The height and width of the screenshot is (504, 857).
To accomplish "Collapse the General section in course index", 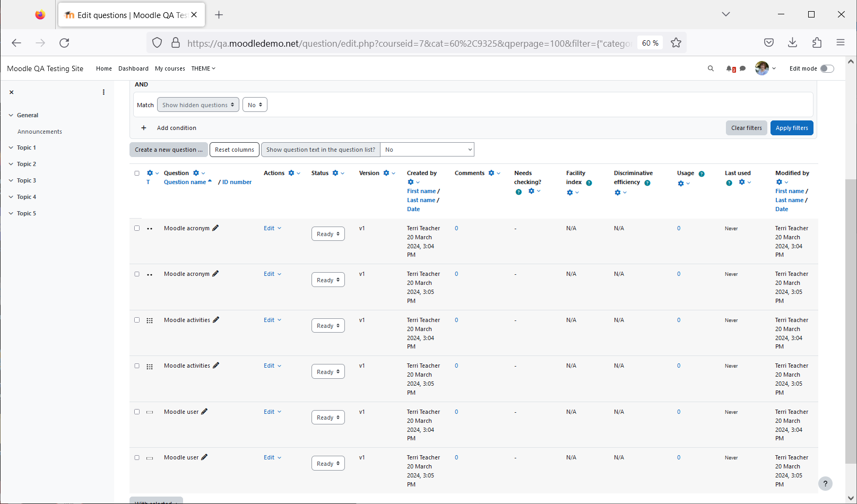I will pos(11,115).
